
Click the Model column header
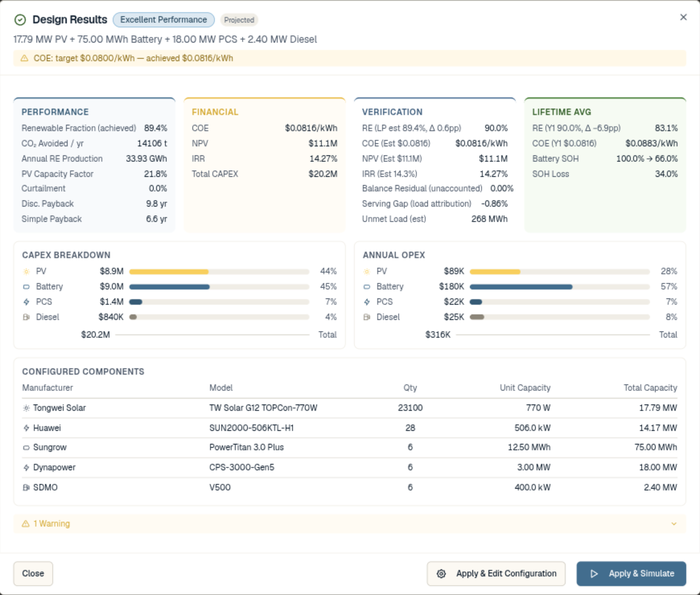tap(221, 388)
